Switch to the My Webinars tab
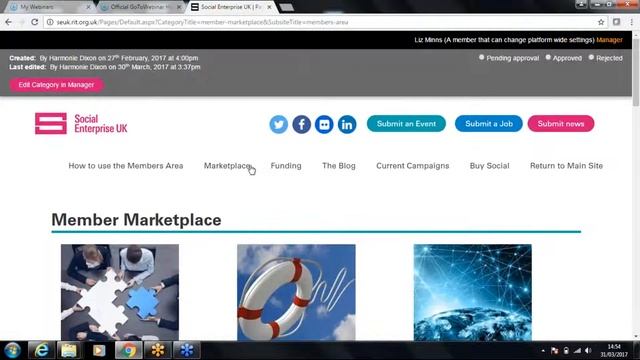 click(x=48, y=7)
